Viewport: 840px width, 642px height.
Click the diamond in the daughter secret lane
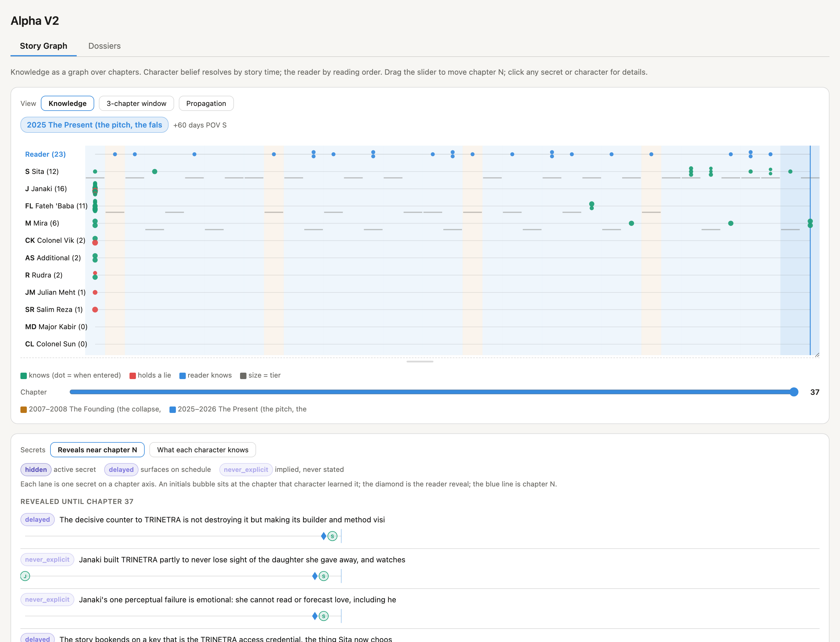(x=315, y=576)
